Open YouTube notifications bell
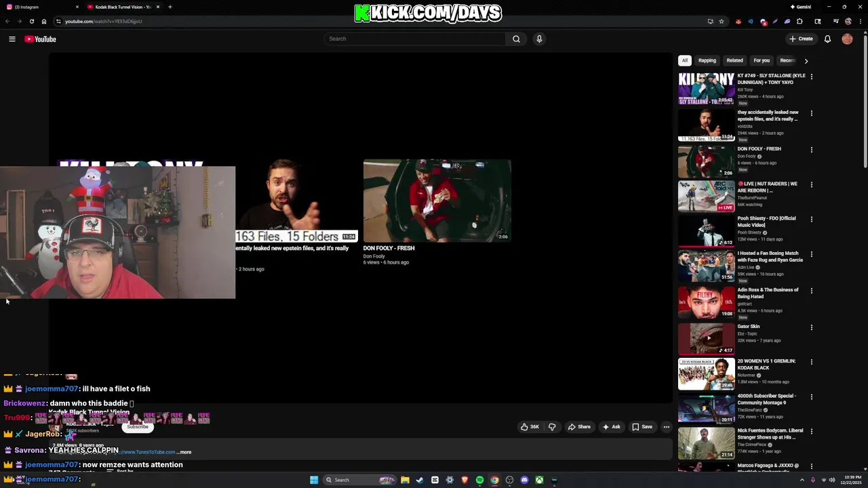The image size is (868, 488). [827, 39]
